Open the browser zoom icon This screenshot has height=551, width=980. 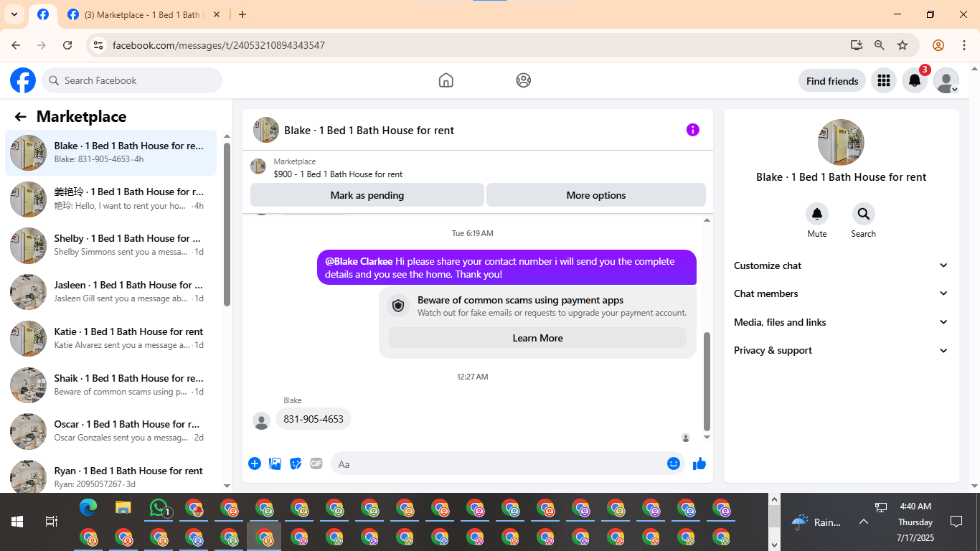click(879, 45)
